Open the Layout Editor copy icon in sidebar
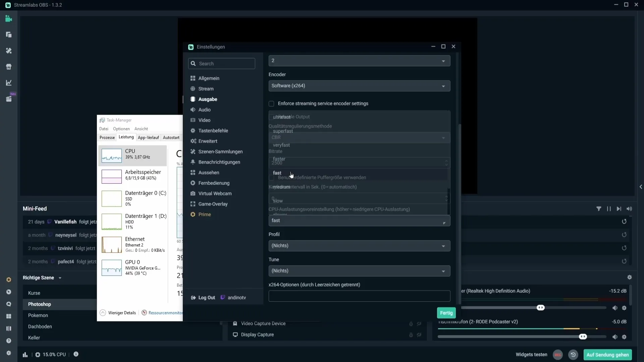 (x=9, y=35)
